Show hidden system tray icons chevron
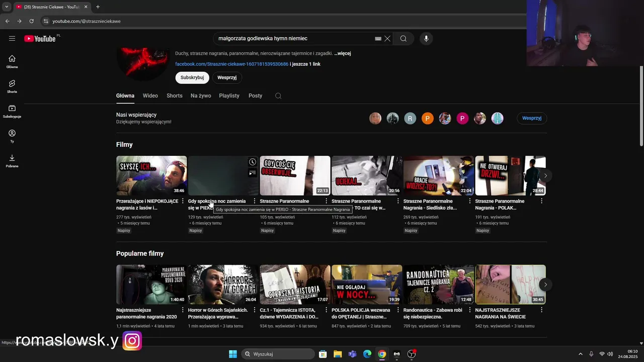This screenshot has width=644, height=362. [581, 354]
